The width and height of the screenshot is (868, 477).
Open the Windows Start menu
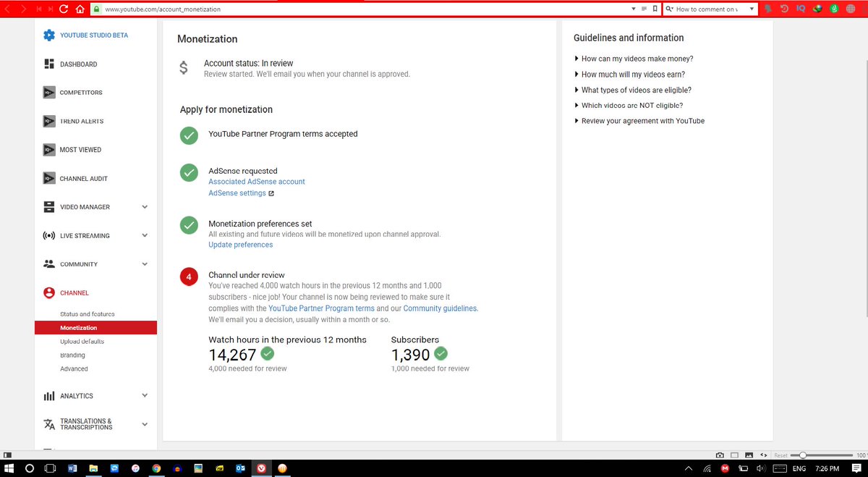point(8,469)
